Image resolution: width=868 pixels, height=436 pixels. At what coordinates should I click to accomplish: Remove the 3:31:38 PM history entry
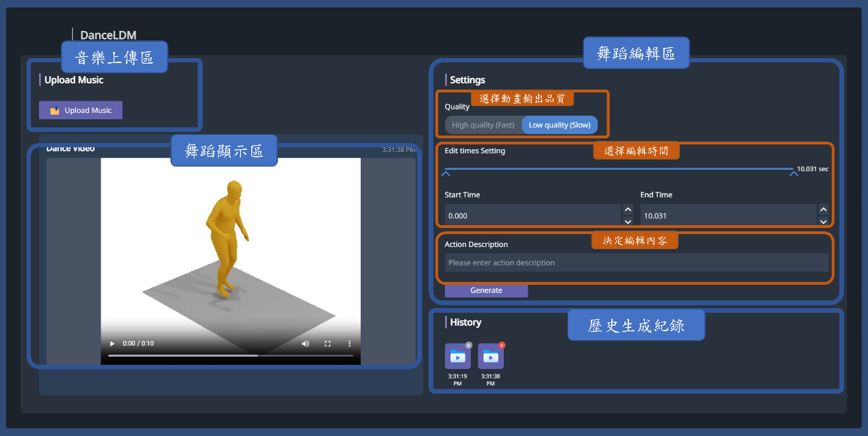pyautogui.click(x=502, y=345)
